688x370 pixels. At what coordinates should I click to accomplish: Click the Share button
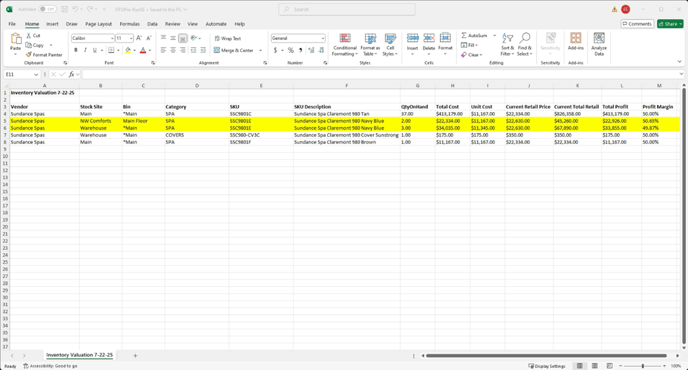click(670, 24)
